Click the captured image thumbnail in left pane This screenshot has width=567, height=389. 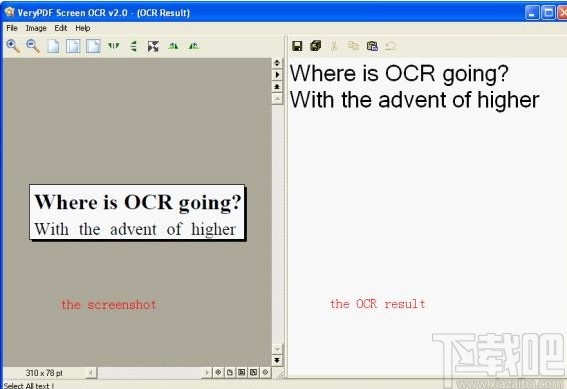click(x=137, y=213)
